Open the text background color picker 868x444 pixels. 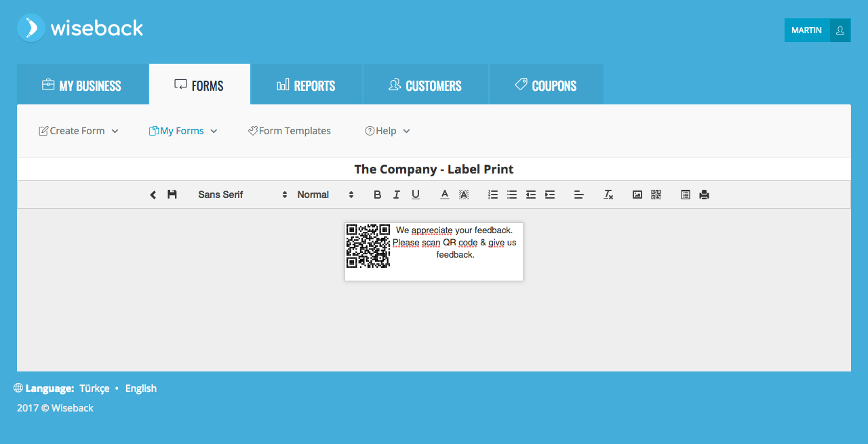coord(464,195)
